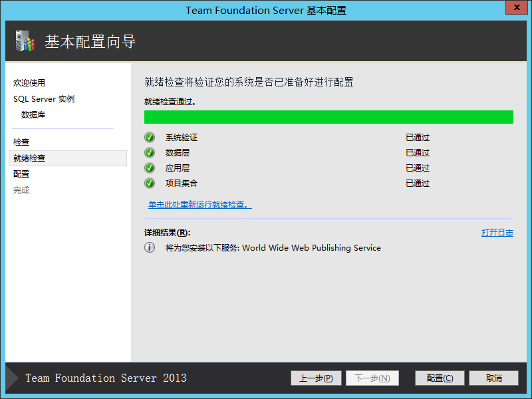Click the 取消 button

click(x=493, y=378)
